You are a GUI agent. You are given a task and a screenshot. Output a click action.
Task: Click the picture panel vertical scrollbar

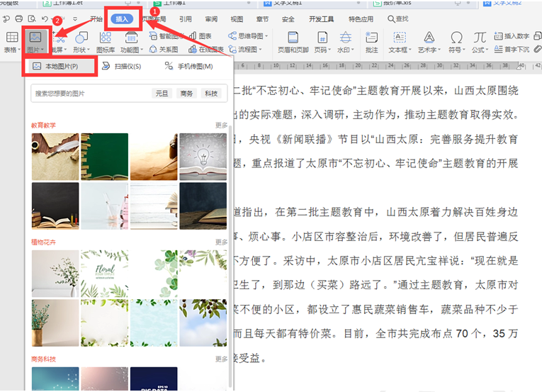pos(230,256)
